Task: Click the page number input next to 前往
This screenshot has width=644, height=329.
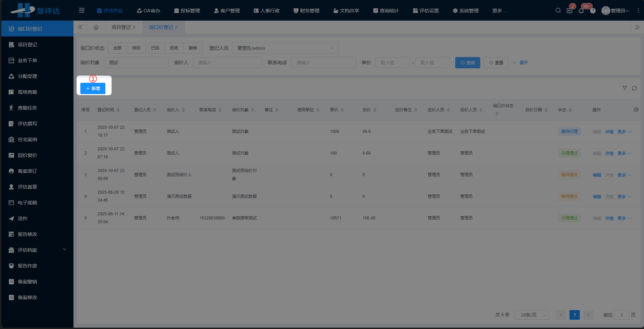Action: tap(622, 315)
